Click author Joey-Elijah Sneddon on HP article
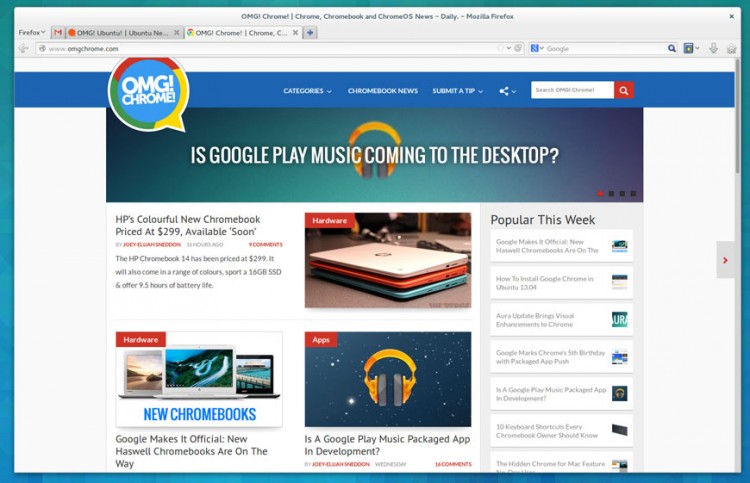The image size is (750, 483). [152, 244]
